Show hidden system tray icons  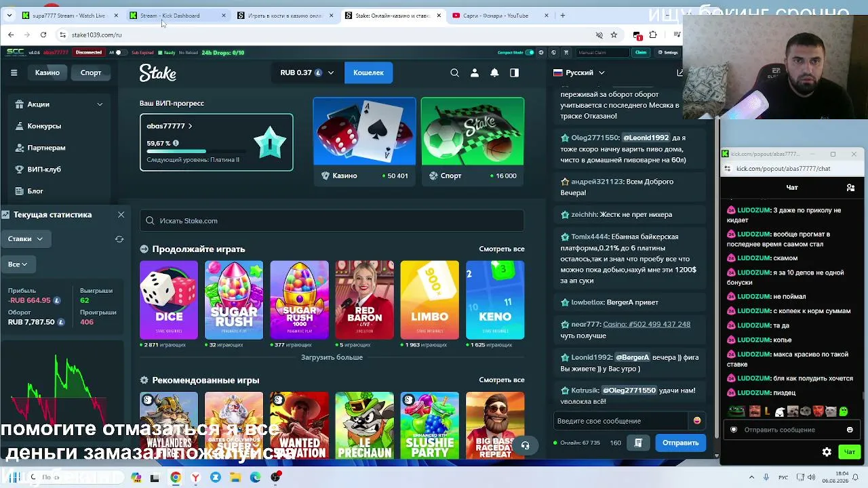(751, 477)
